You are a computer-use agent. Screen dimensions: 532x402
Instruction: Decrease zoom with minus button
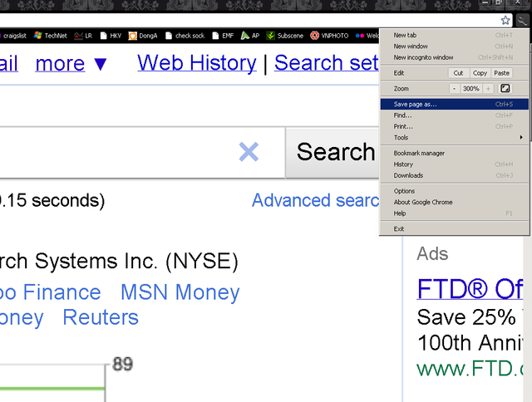coord(455,88)
